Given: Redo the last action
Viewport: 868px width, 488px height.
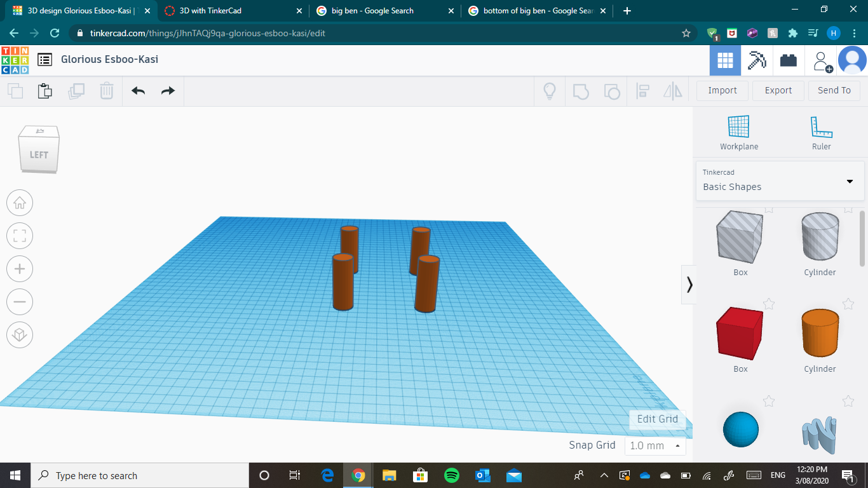Looking at the screenshot, I should (168, 91).
